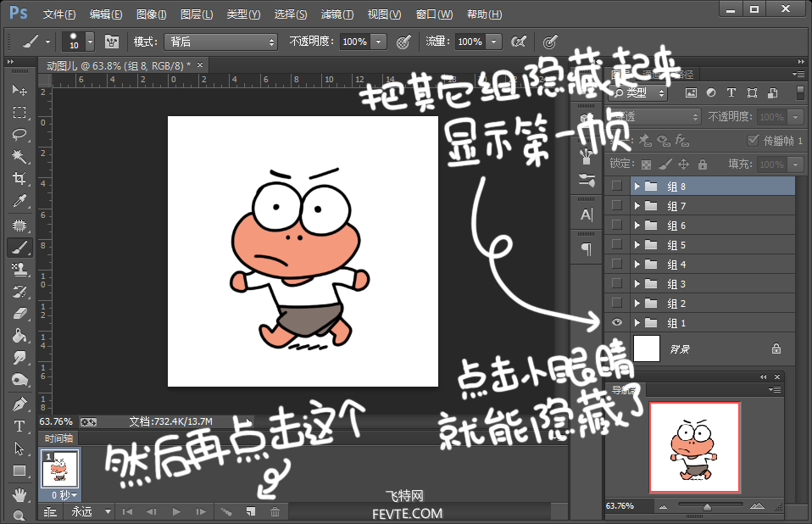
Task: Open the 不透明度 opacity slider dropdown
Action: 379,42
